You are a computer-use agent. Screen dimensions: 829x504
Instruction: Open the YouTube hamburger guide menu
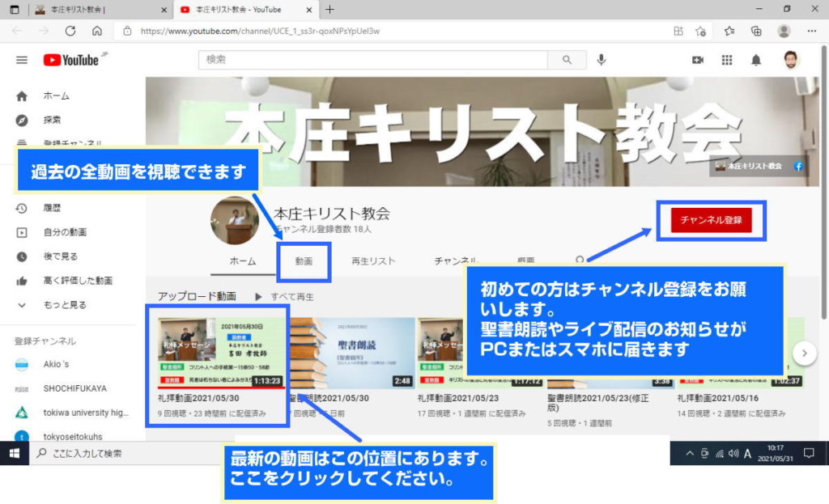pyautogui.click(x=22, y=60)
